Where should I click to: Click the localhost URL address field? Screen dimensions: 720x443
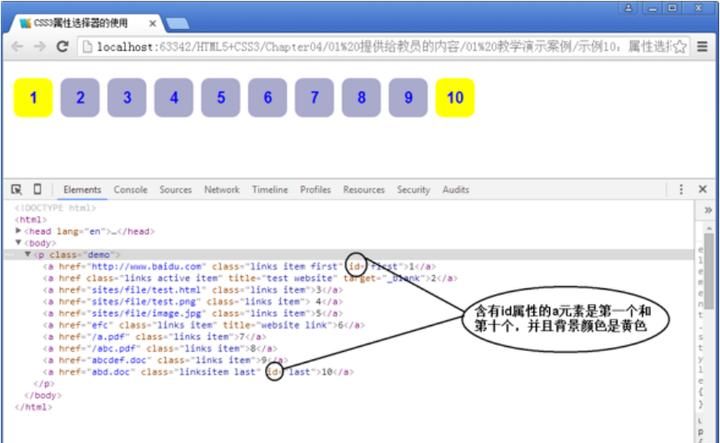(x=383, y=46)
